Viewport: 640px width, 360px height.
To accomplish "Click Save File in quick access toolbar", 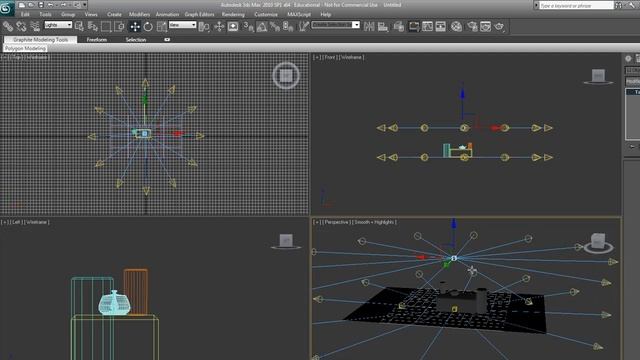I will coord(41,5).
